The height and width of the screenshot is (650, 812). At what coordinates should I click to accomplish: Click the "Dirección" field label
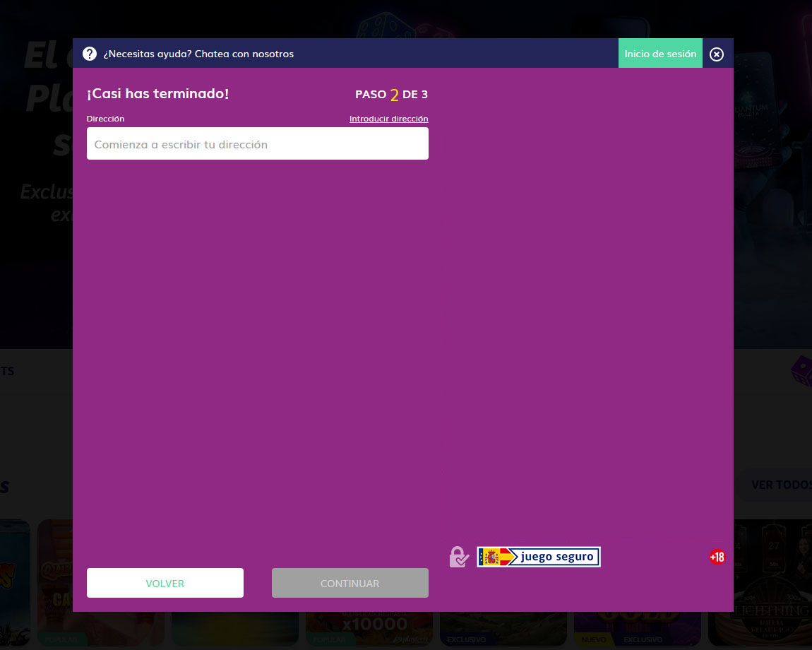pos(105,119)
